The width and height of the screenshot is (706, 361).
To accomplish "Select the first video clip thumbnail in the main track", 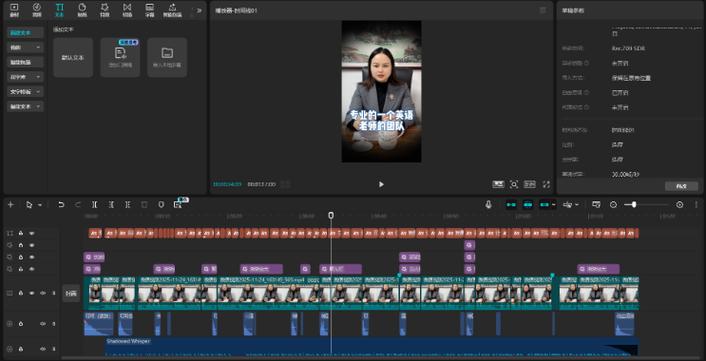I will (95, 293).
